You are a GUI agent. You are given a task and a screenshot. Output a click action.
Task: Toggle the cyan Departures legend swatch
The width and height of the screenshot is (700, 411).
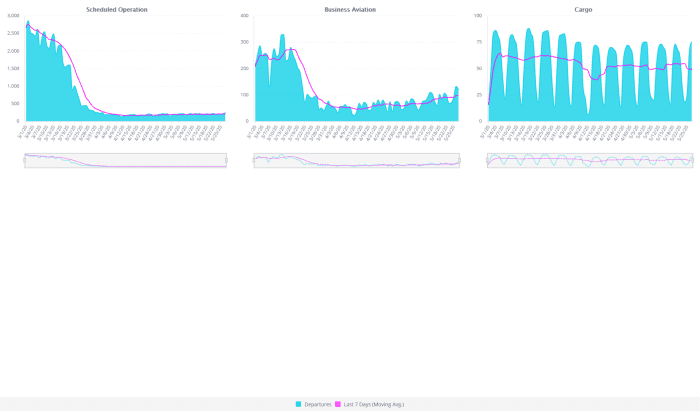298,404
